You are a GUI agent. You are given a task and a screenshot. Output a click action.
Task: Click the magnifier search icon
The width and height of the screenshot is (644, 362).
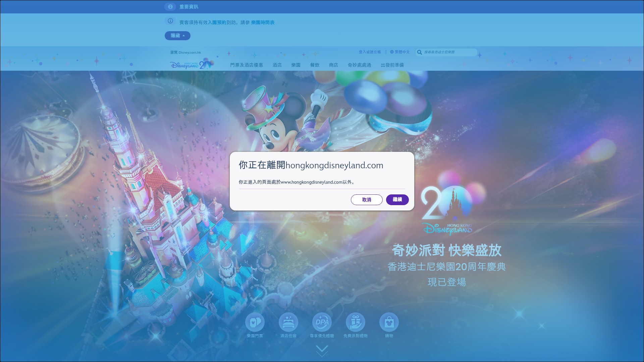point(419,52)
